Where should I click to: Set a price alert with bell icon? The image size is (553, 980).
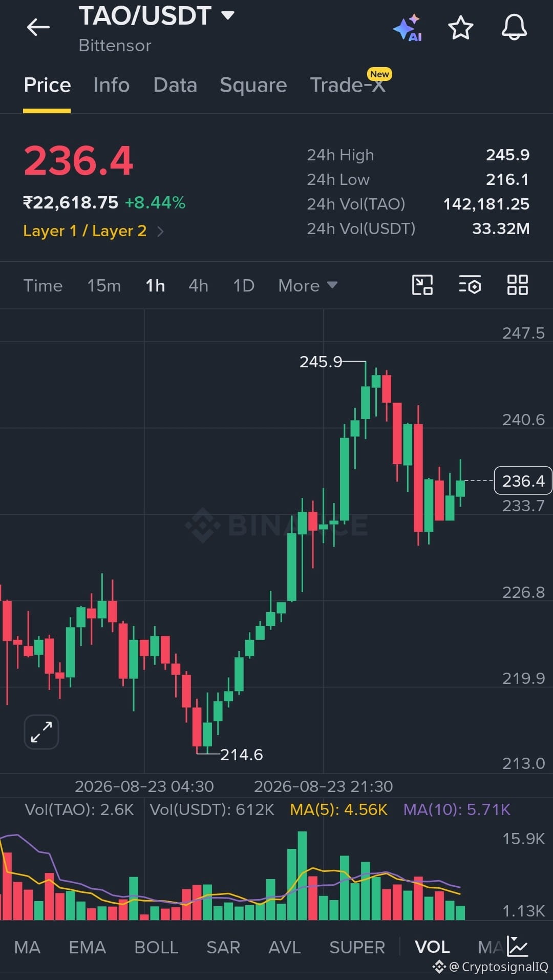(514, 28)
